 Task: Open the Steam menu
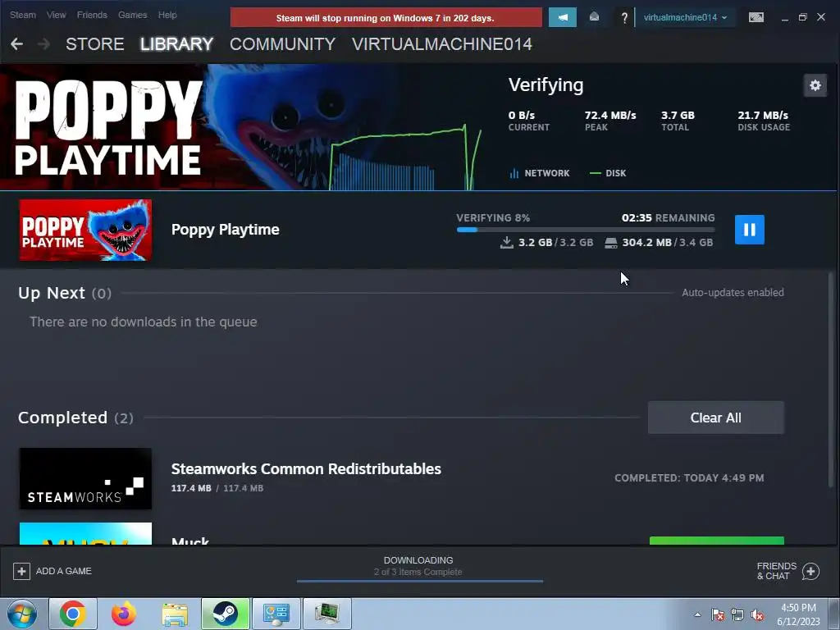[x=22, y=15]
